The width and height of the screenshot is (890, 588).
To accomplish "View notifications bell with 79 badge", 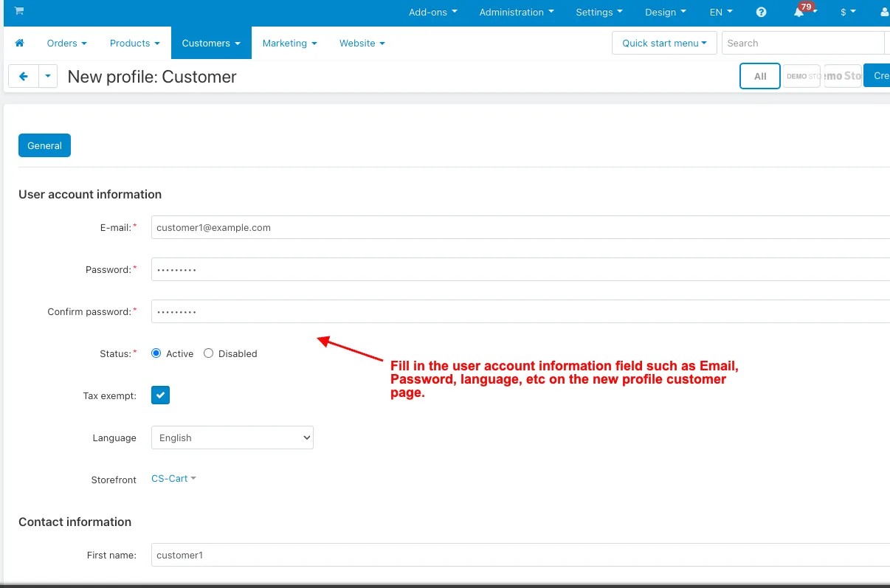I will pos(803,10).
